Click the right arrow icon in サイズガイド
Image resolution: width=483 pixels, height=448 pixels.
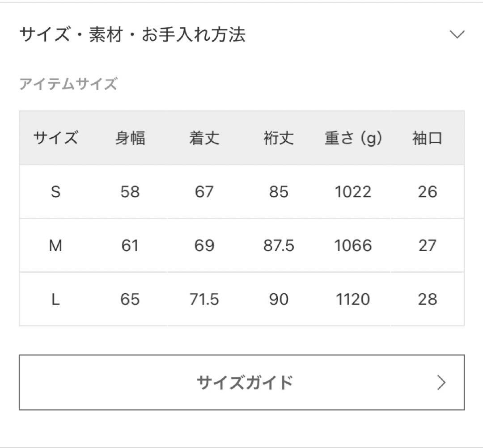click(441, 382)
